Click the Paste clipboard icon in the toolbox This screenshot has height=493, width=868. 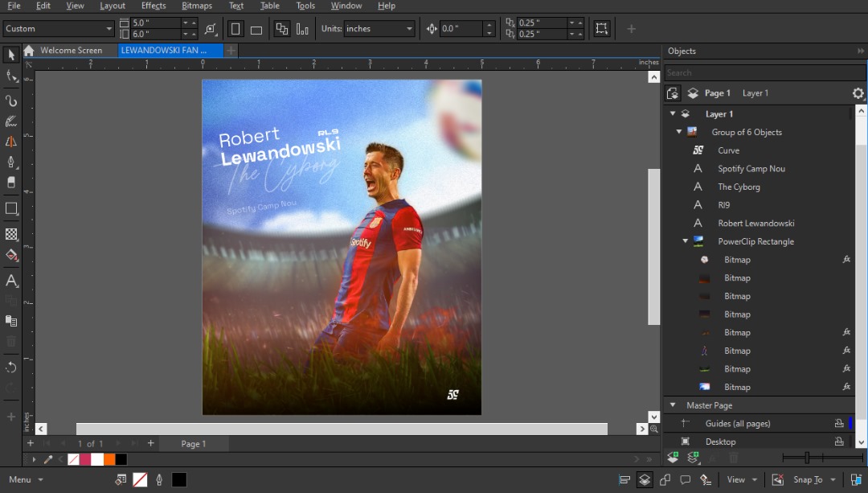tap(11, 321)
